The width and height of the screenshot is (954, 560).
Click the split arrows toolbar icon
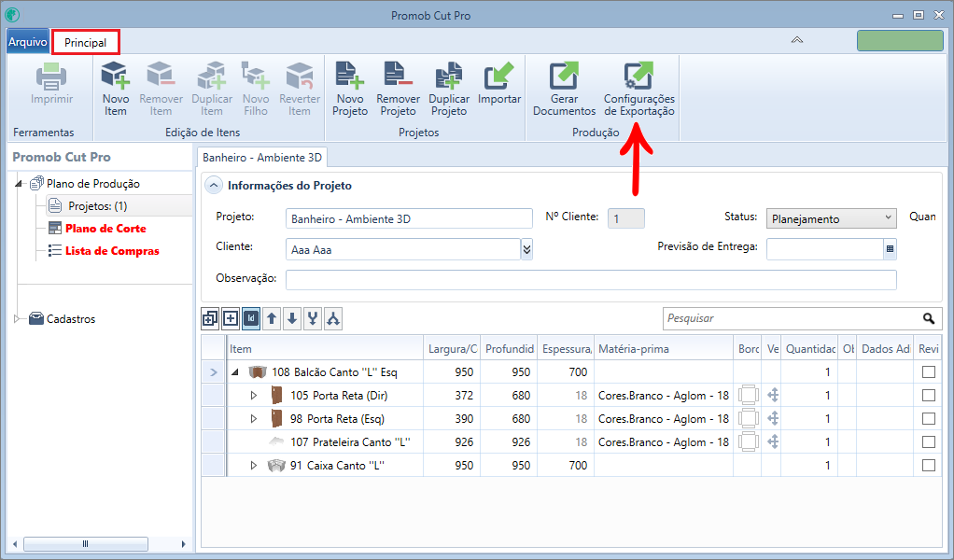[333, 318]
